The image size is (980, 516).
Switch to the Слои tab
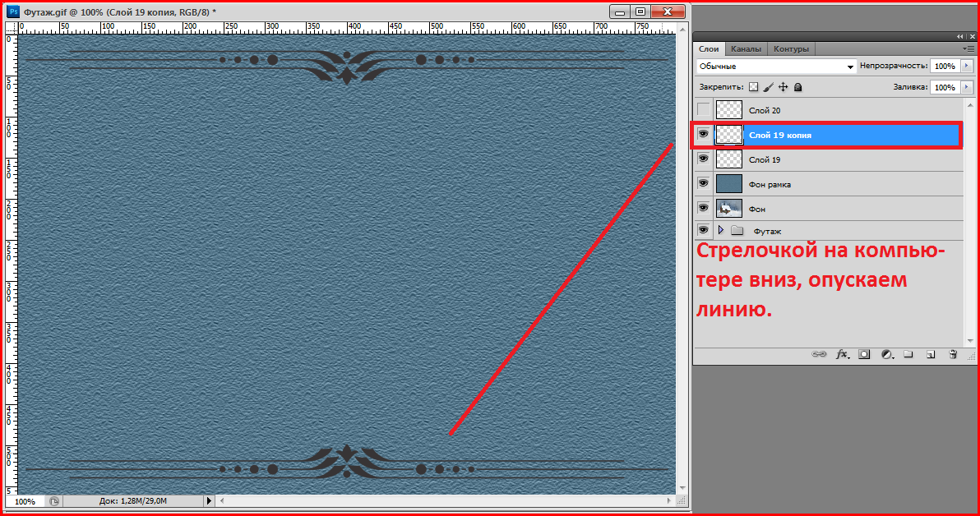(x=709, y=48)
